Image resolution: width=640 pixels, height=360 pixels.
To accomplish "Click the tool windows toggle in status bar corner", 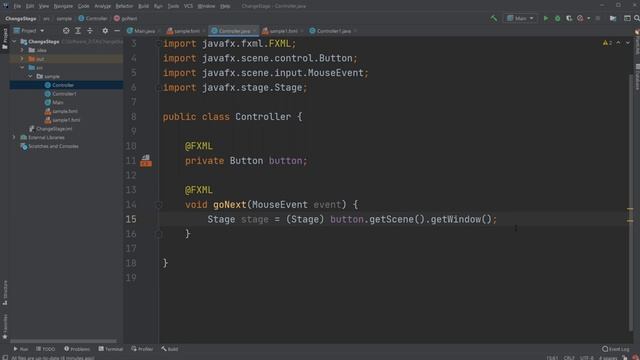I will pos(4,358).
